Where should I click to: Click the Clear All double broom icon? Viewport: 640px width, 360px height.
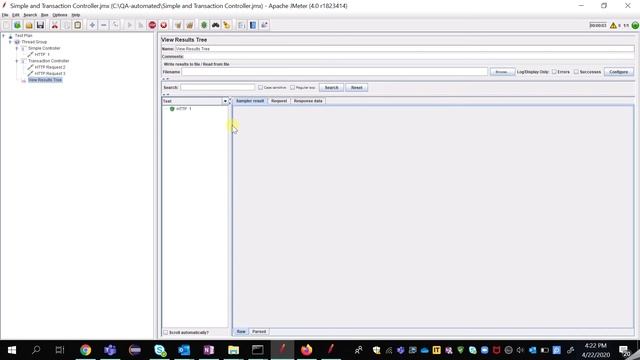tap(190, 25)
